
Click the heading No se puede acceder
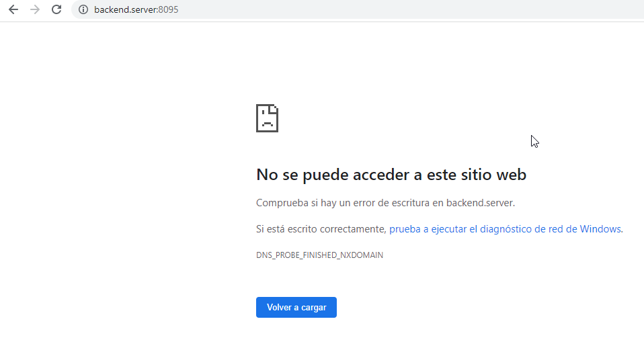tap(391, 175)
